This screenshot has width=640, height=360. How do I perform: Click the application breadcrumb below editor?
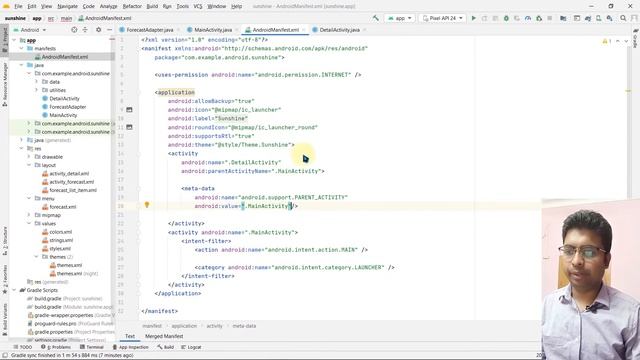[184, 326]
